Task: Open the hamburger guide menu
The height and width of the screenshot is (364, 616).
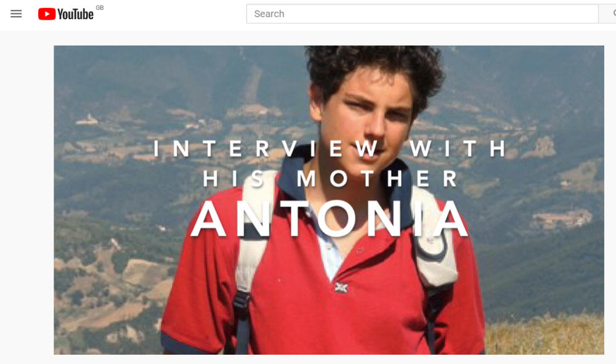Action: [x=16, y=14]
